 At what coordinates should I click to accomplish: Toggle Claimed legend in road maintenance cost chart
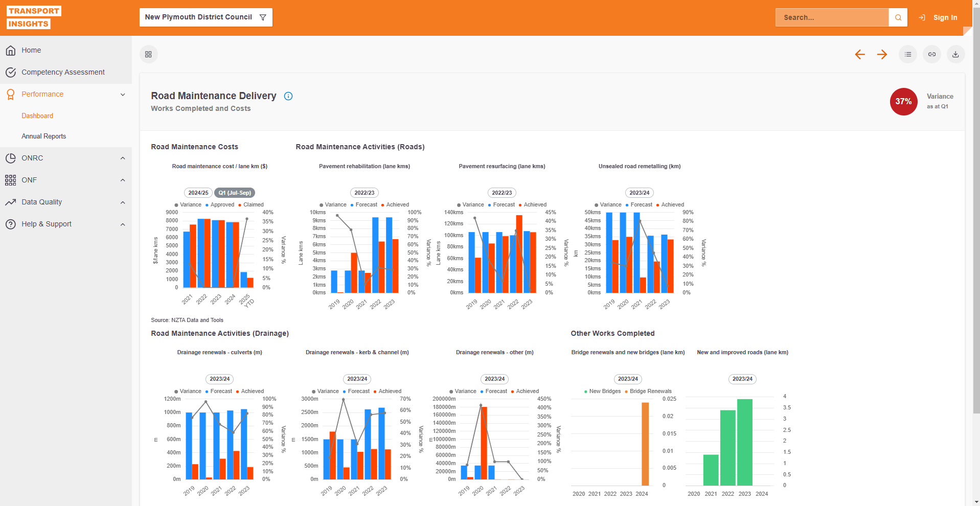[x=251, y=205]
